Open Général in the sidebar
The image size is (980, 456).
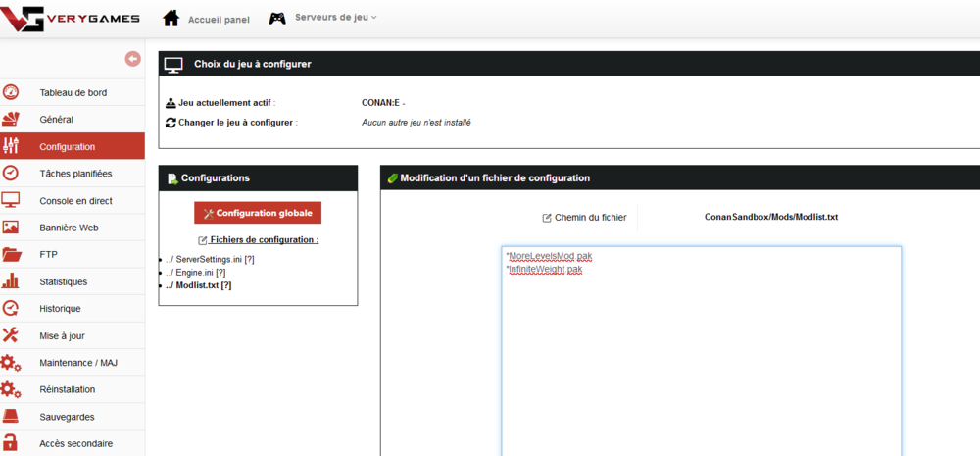[56, 120]
